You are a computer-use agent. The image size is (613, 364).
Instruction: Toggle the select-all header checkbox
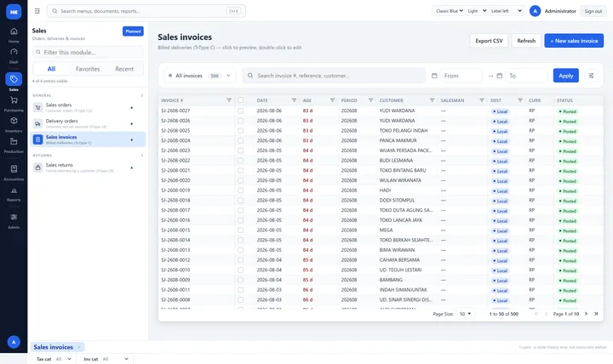[x=240, y=100]
